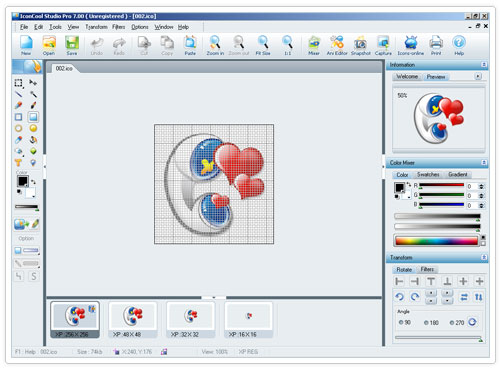Select the hollow ellipse tool
Viewport: 500px width, 370px height.
(x=18, y=128)
